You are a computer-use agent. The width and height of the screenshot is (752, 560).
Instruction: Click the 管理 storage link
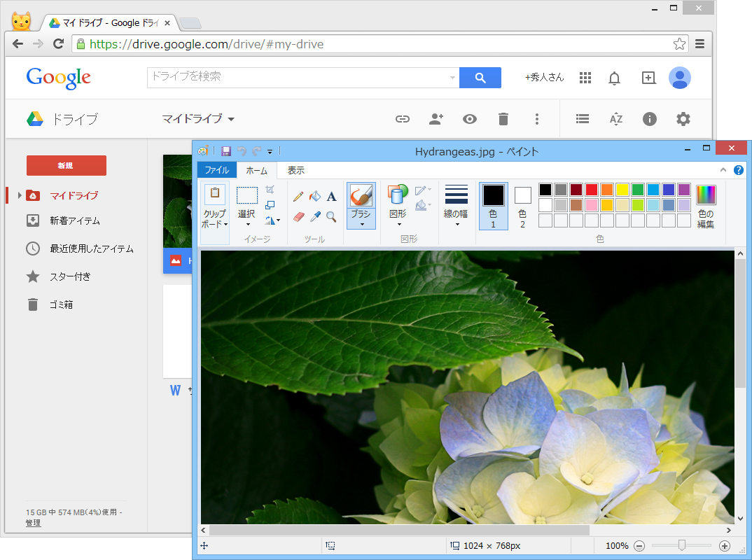(33, 523)
